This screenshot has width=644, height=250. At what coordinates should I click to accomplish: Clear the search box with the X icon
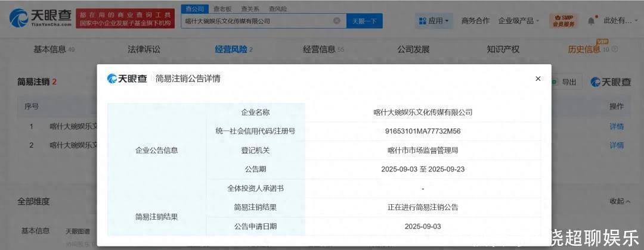coord(337,21)
